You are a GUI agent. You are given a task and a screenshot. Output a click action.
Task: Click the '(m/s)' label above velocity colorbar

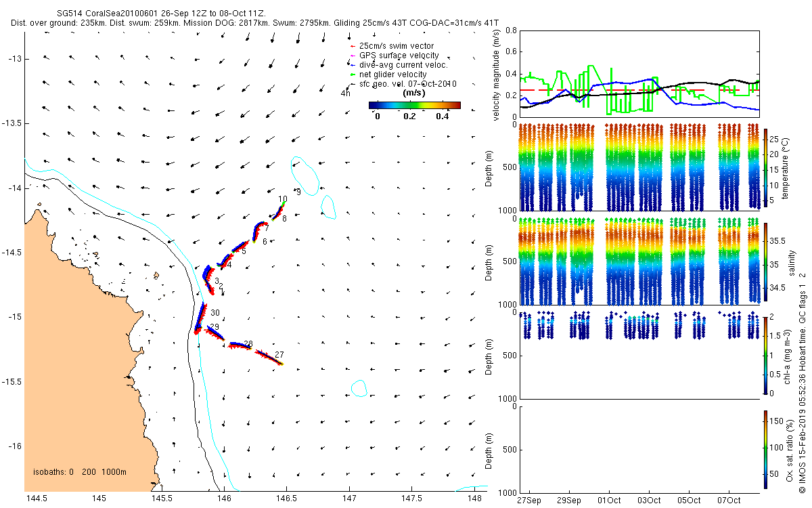tap(413, 93)
